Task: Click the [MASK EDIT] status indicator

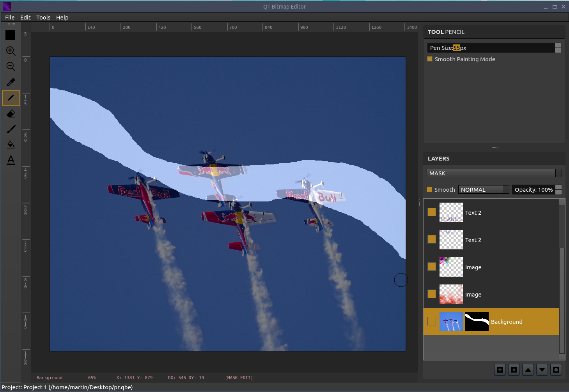Action: (239, 378)
